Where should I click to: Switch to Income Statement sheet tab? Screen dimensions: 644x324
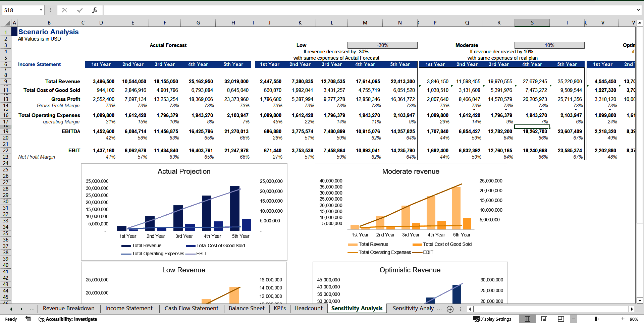129,308
